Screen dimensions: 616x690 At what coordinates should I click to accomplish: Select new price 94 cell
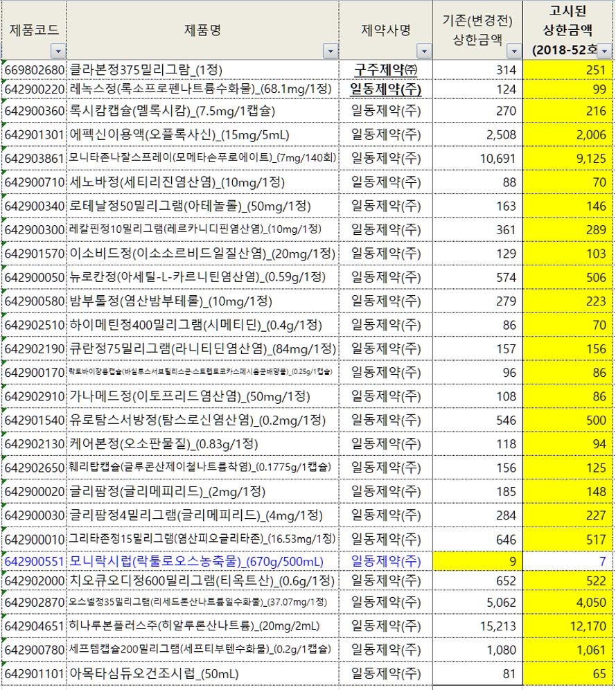[568, 443]
